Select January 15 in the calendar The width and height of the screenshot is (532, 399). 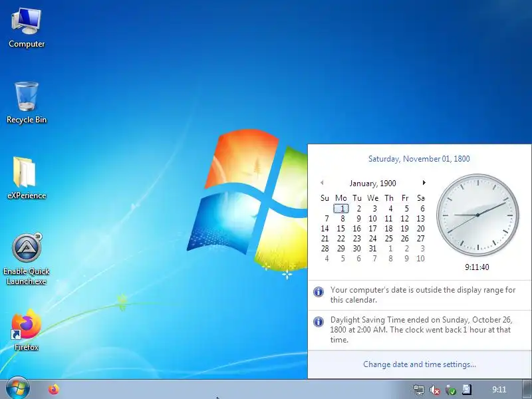tap(341, 229)
